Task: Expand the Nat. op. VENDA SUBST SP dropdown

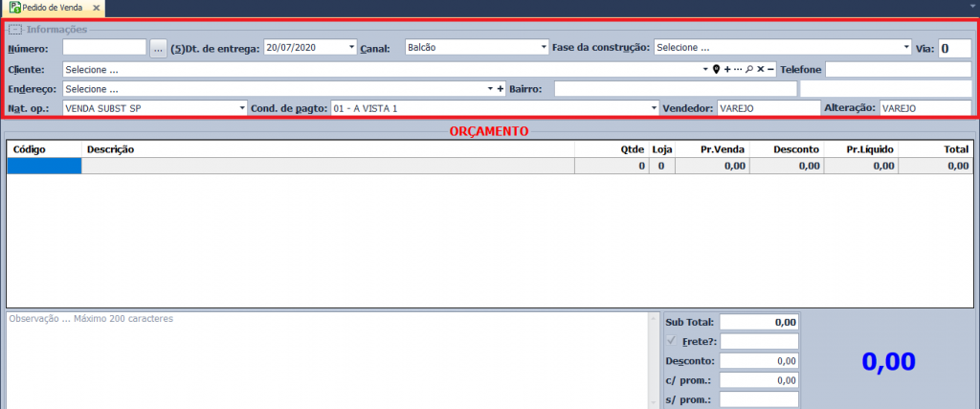Action: [242, 108]
